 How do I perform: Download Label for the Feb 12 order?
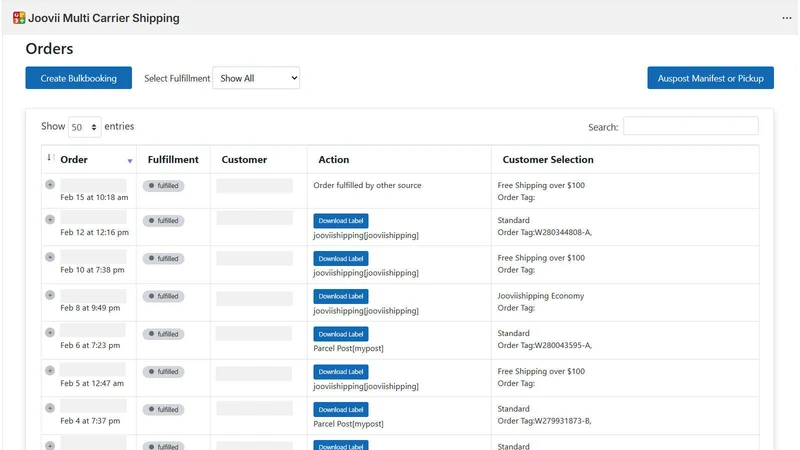pyautogui.click(x=341, y=221)
